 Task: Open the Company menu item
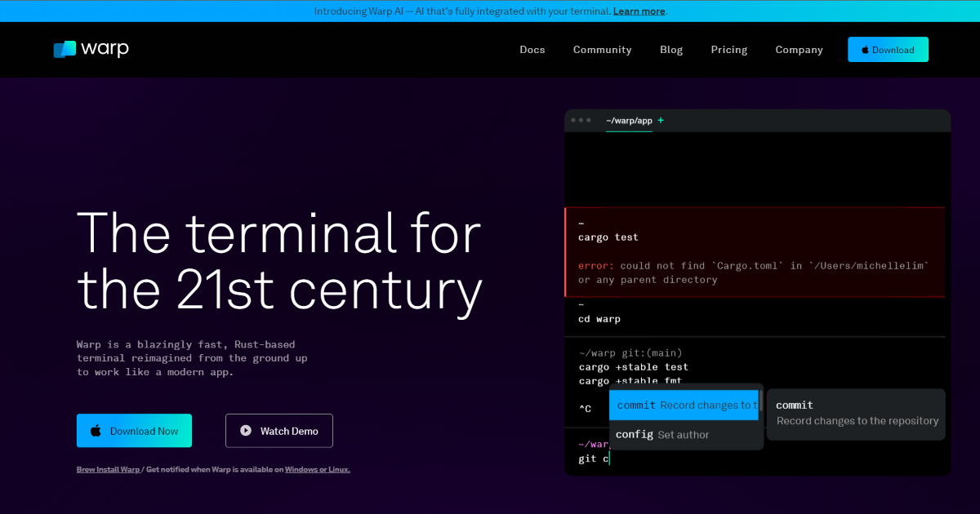799,50
